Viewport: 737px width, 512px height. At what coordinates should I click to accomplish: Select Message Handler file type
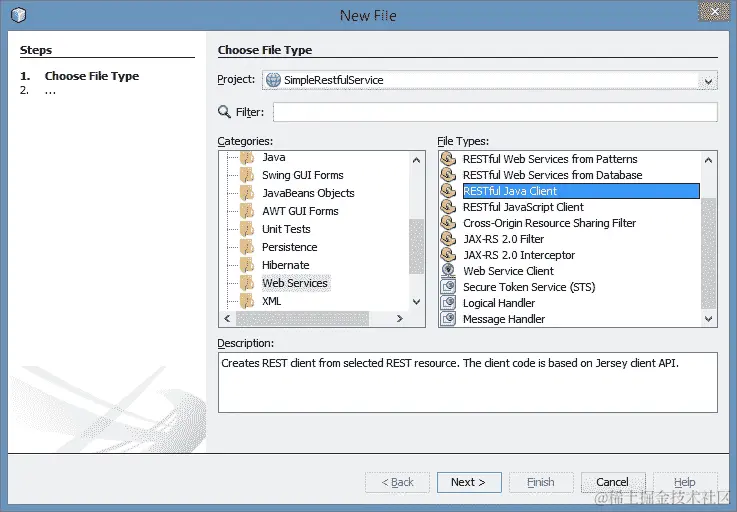[x=504, y=319]
